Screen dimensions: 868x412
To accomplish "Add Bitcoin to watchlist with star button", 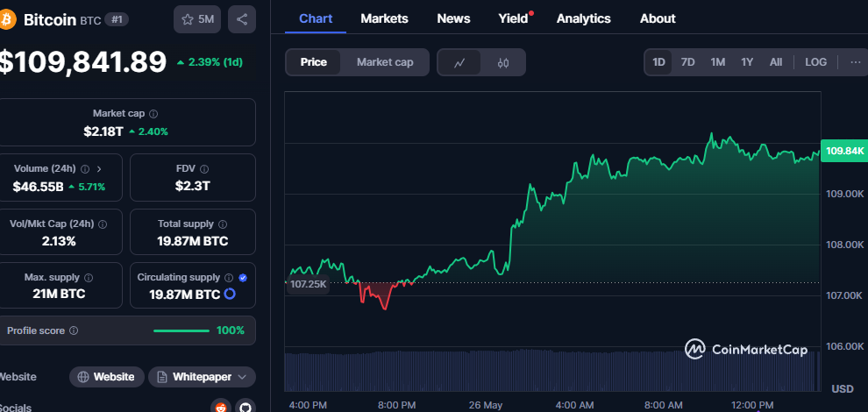I will click(197, 19).
